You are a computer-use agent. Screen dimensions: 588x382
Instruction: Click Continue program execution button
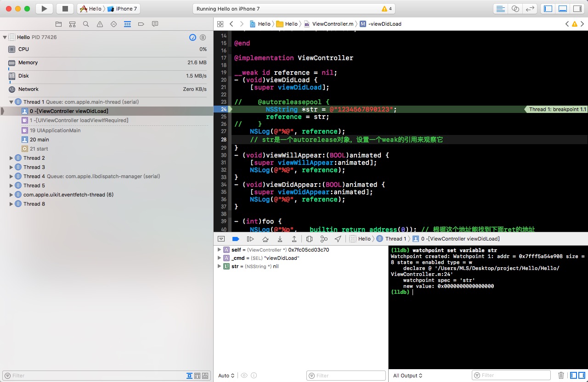click(250, 239)
